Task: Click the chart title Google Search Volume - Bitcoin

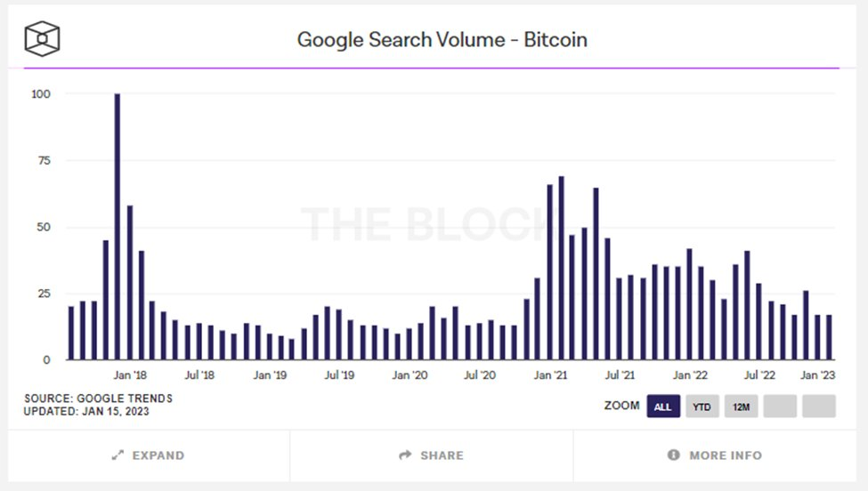Action: coord(442,40)
